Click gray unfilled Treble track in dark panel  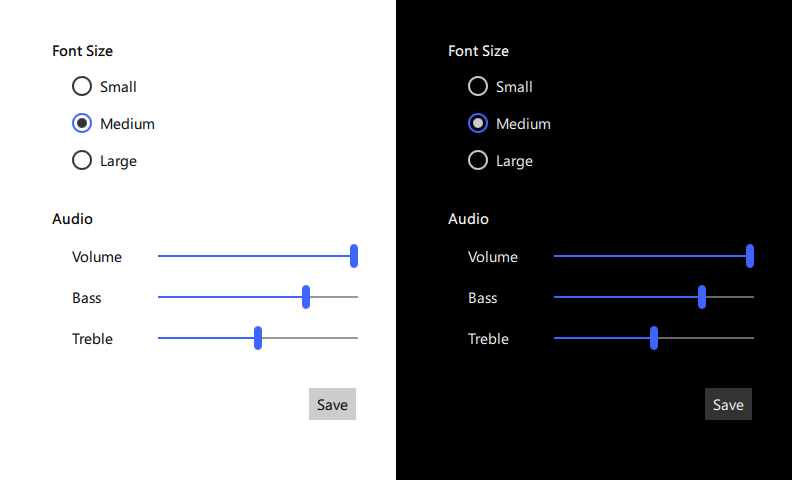706,338
